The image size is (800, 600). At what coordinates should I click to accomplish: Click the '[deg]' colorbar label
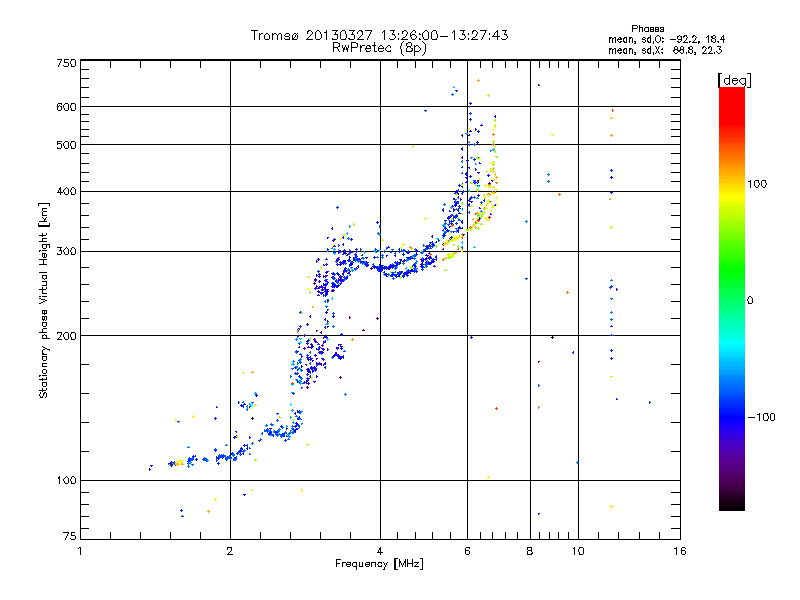pyautogui.click(x=734, y=80)
